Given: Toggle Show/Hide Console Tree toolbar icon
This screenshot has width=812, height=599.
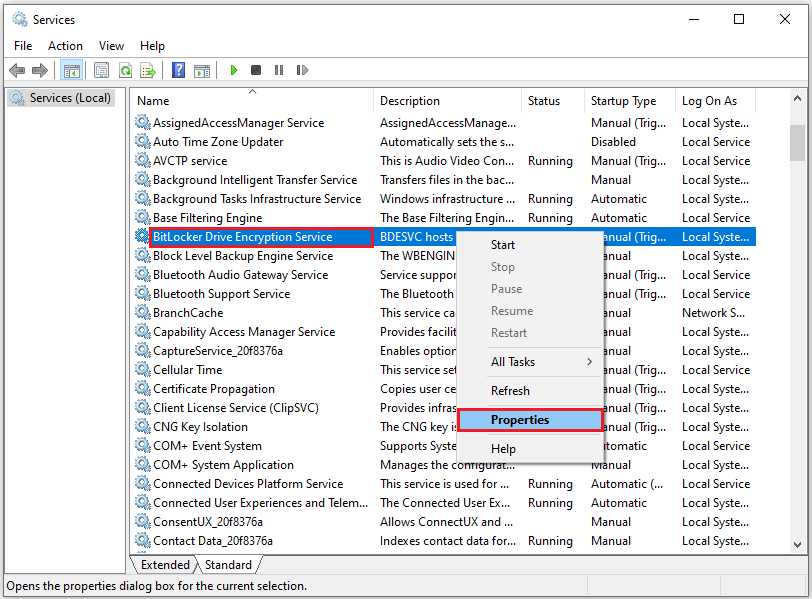Looking at the screenshot, I should [71, 70].
